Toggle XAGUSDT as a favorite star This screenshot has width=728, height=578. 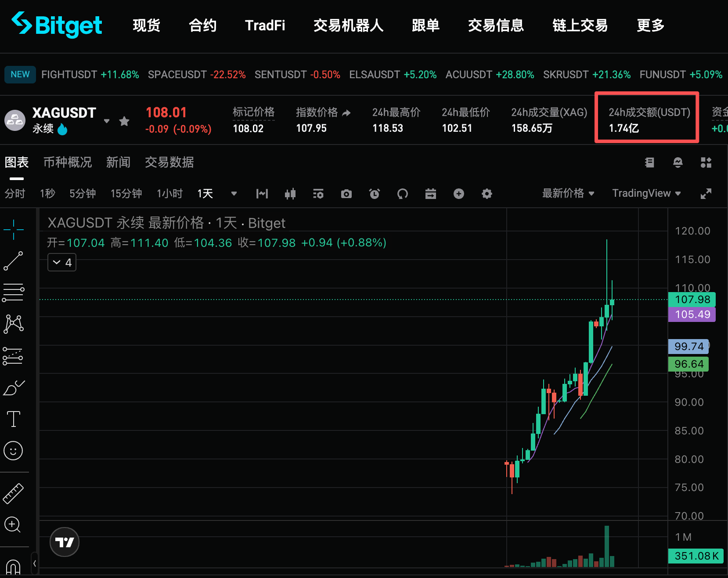124,121
